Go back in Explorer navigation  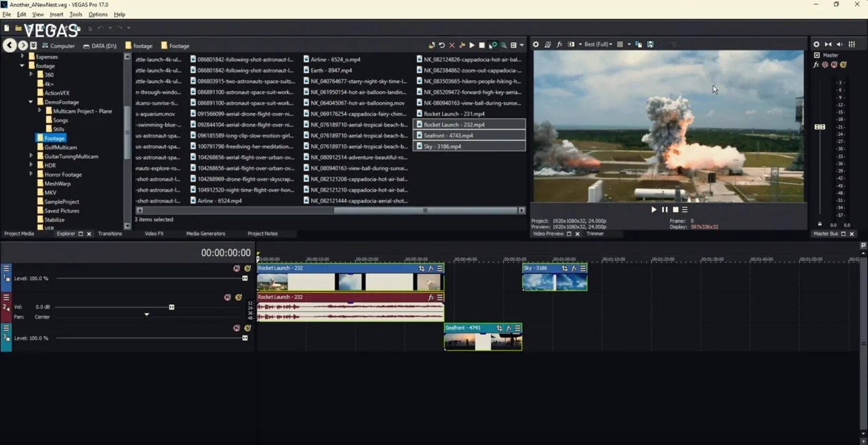pyautogui.click(x=9, y=46)
